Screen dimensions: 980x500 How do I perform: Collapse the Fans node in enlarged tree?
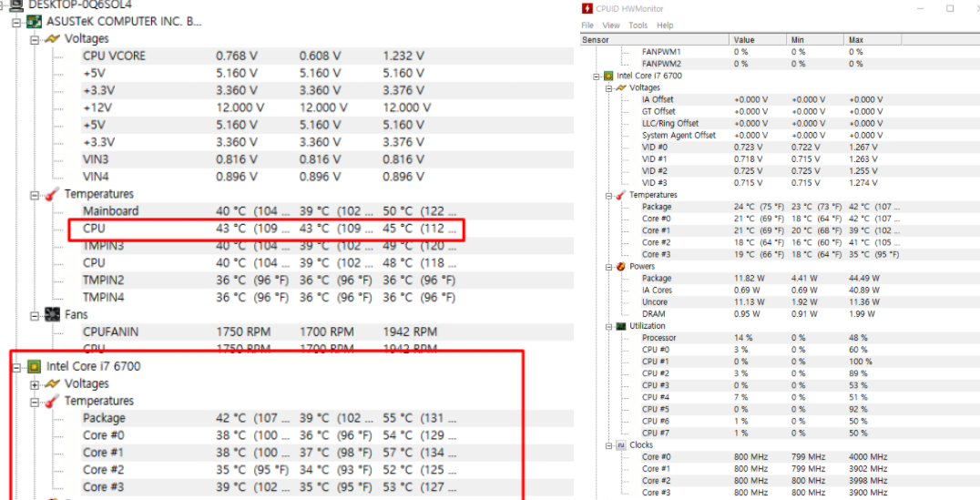pyautogui.click(x=35, y=316)
